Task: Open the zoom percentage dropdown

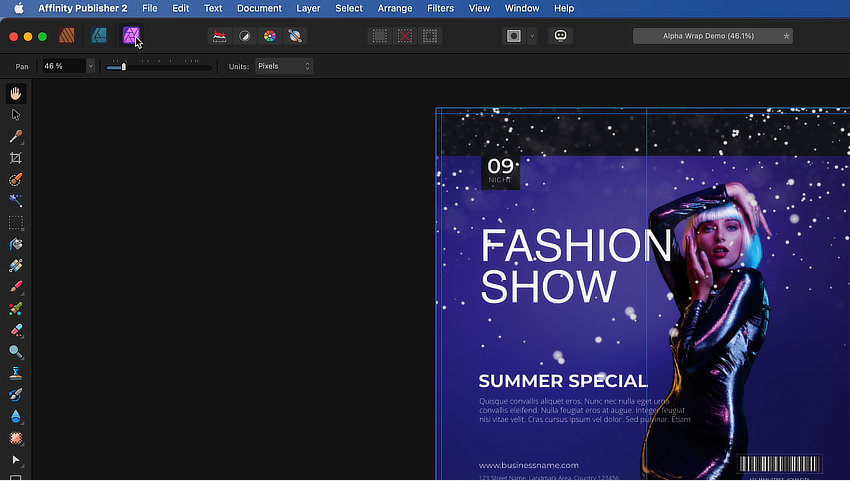Action: click(x=90, y=66)
